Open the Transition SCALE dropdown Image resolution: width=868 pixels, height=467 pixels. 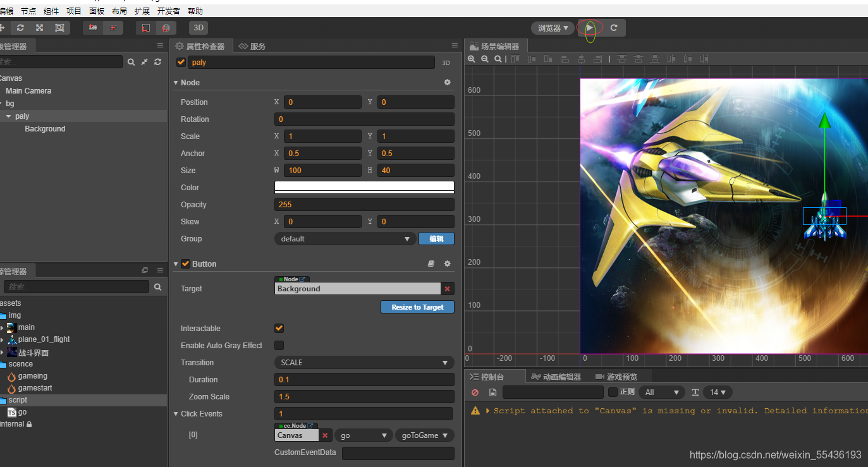364,363
